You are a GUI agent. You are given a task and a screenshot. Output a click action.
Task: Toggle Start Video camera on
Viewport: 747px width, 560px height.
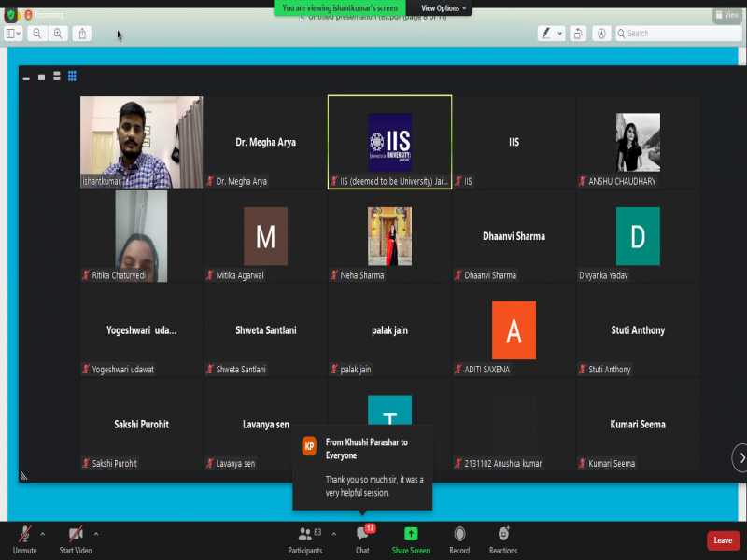click(77, 539)
